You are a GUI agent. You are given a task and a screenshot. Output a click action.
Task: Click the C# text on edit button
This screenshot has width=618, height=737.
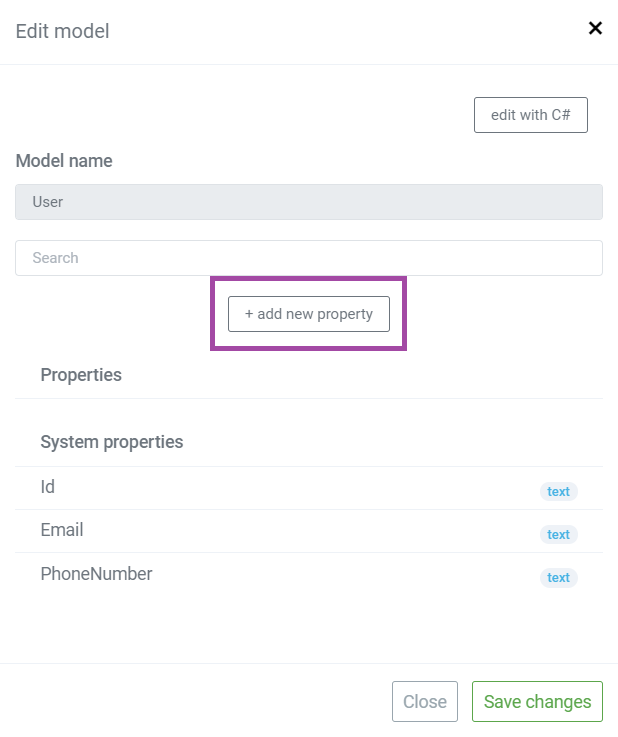(561, 115)
